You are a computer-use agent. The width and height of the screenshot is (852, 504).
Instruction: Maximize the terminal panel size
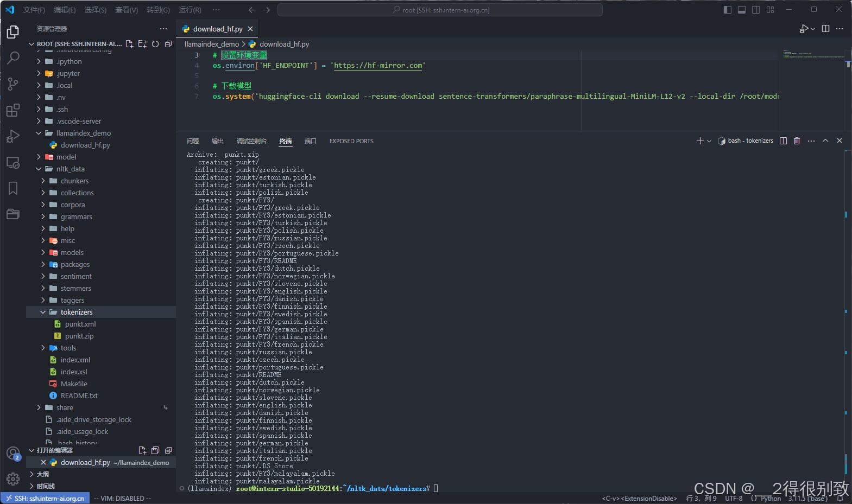coord(825,141)
